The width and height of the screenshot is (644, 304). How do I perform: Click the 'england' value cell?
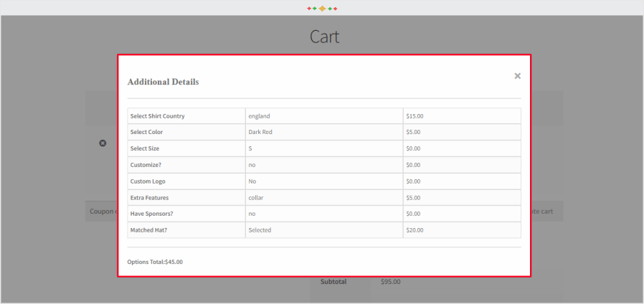324,116
